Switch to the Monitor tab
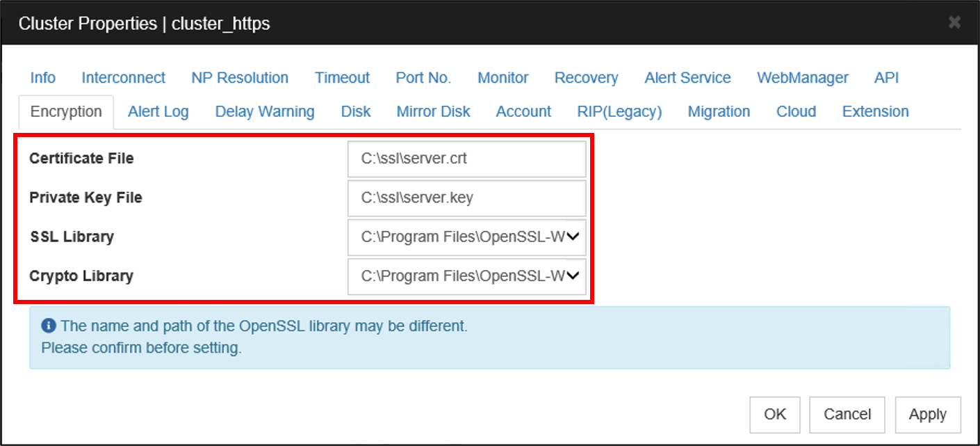The height and width of the screenshot is (446, 980). [x=503, y=78]
